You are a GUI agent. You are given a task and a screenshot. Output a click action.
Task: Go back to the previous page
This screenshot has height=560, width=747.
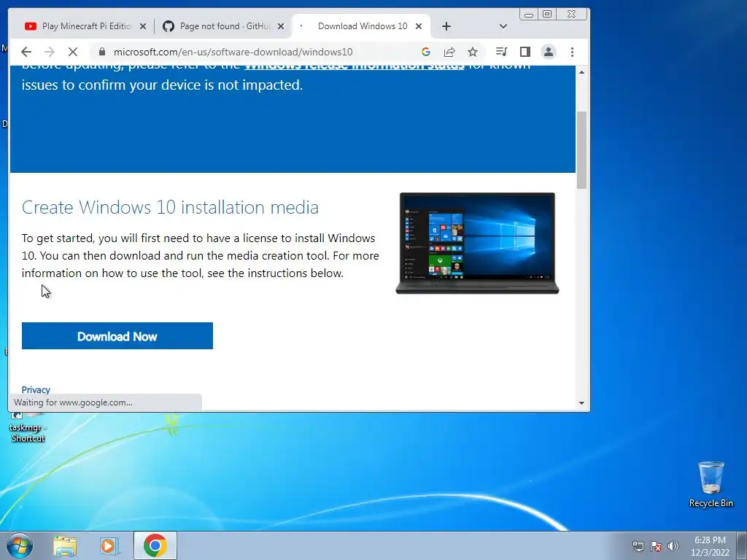(26, 52)
